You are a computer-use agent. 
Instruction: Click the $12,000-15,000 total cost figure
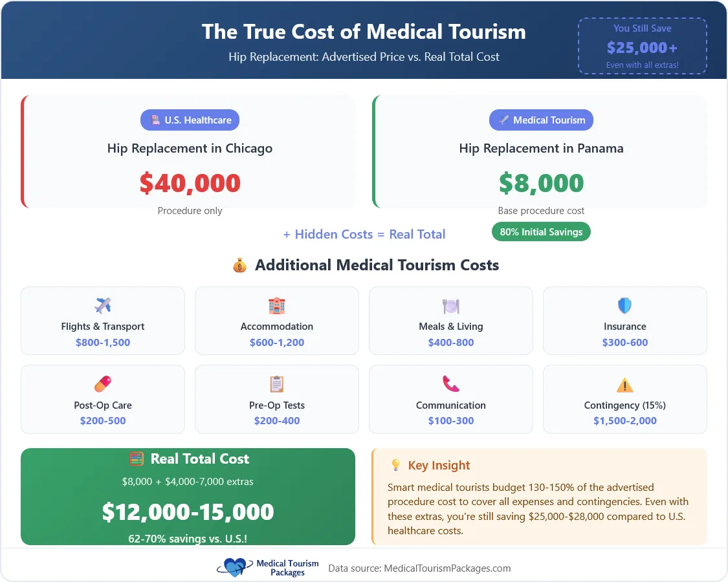pyautogui.click(x=188, y=512)
